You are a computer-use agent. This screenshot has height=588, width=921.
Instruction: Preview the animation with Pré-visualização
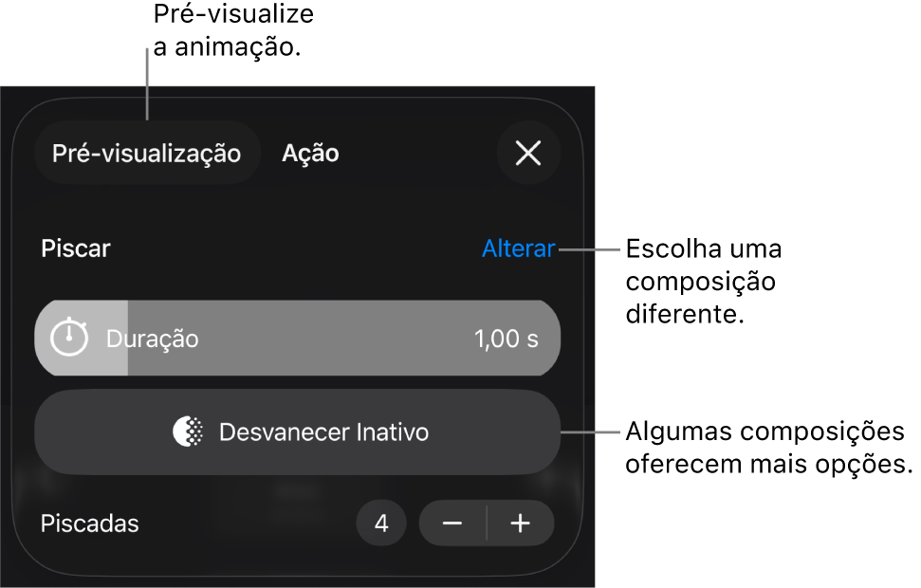pos(147,153)
